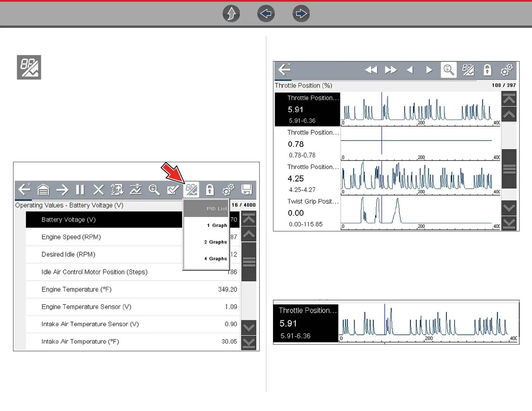Click the checkmark custom list icon
This screenshot has width=532, height=411.
(173, 190)
